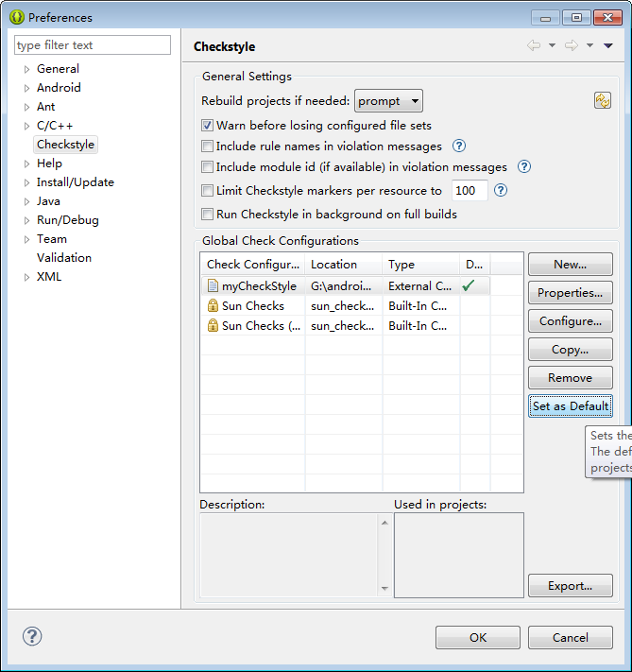Sort by the Check Configuration column header
Viewport: 632px width, 672px height.
[253, 264]
